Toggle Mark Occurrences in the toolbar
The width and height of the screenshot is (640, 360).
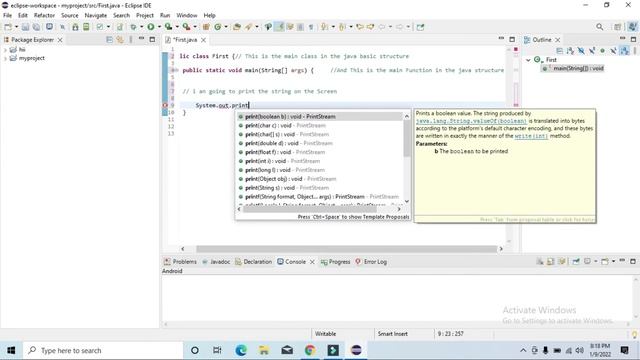point(280,27)
